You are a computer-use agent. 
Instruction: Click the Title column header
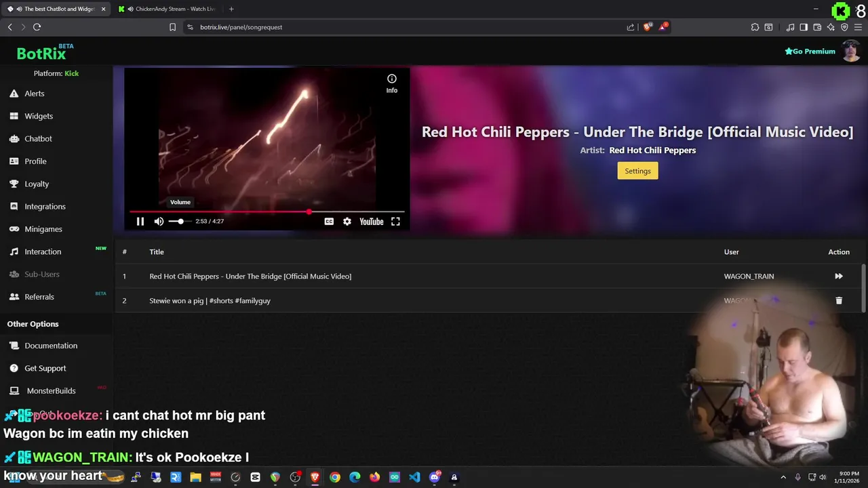point(157,251)
